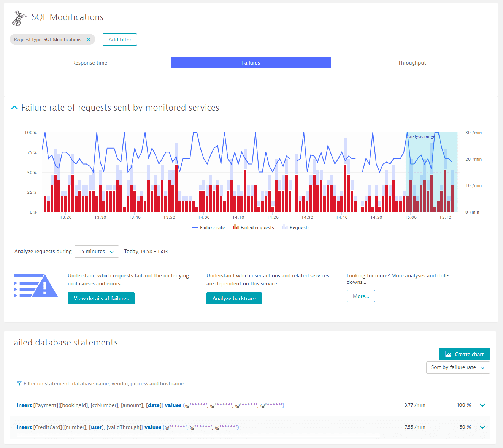Open the Sort by failure rate dropdown
Viewport: 503px width, 448px height.
[458, 367]
